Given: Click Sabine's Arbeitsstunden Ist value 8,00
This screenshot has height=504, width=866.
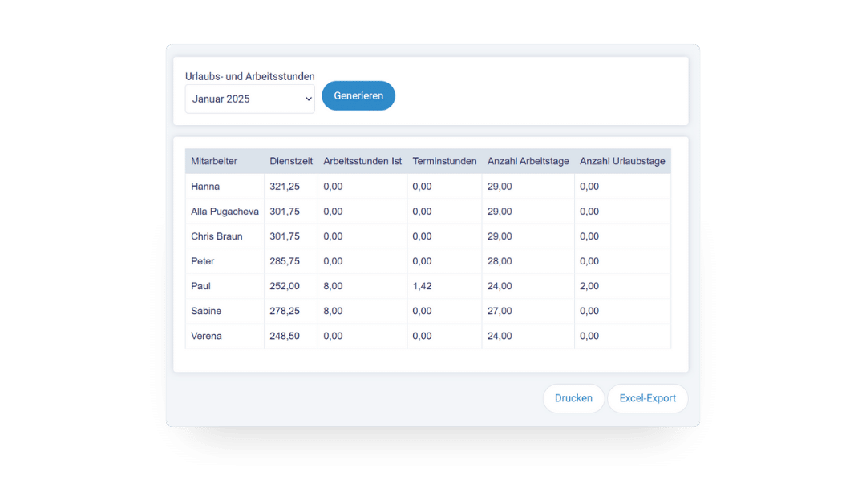Looking at the screenshot, I should (x=333, y=311).
